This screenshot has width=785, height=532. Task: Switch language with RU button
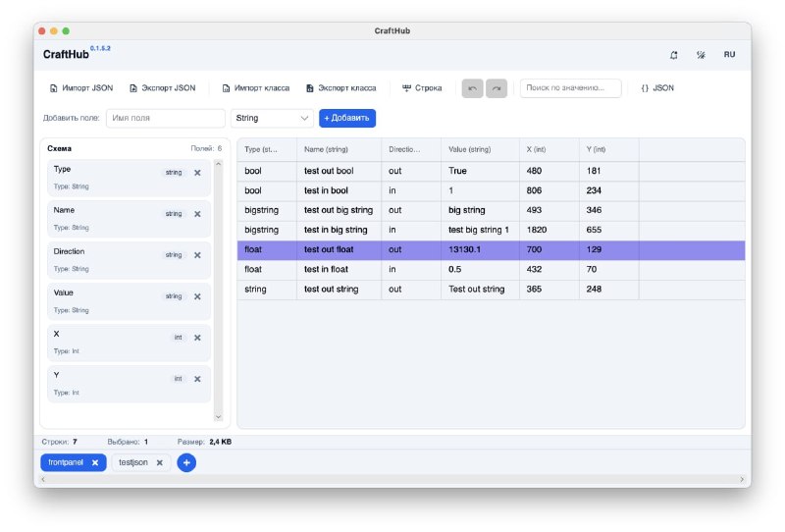point(729,55)
